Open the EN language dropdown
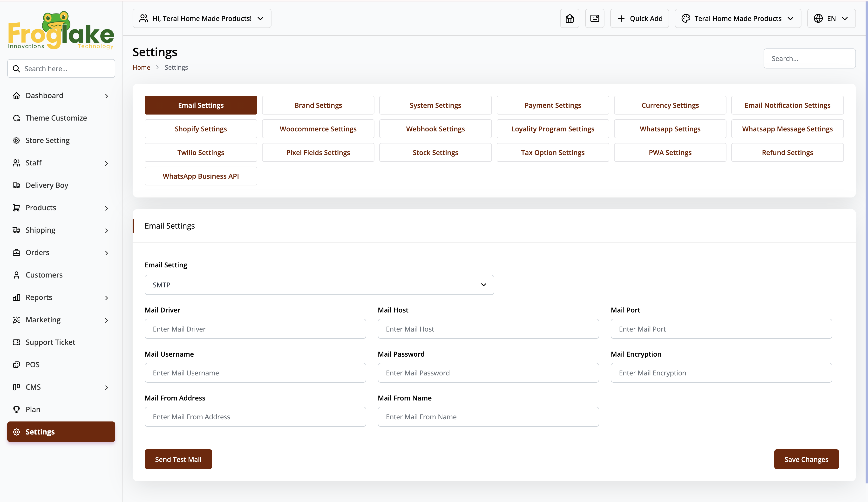This screenshot has height=502, width=868. click(831, 18)
